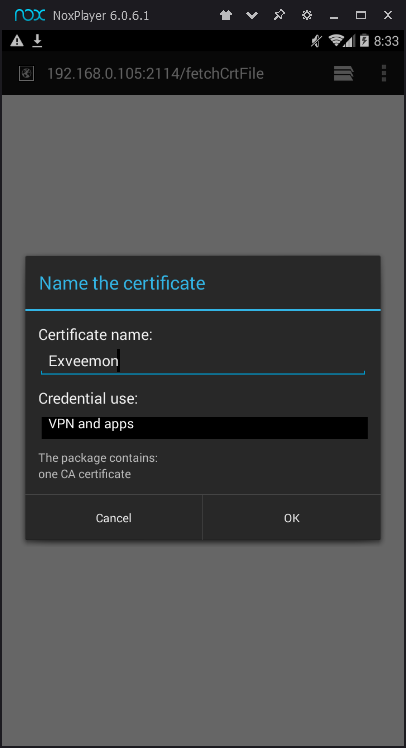Maximize the NoxPlayer window
The image size is (406, 748).
(x=361, y=15)
